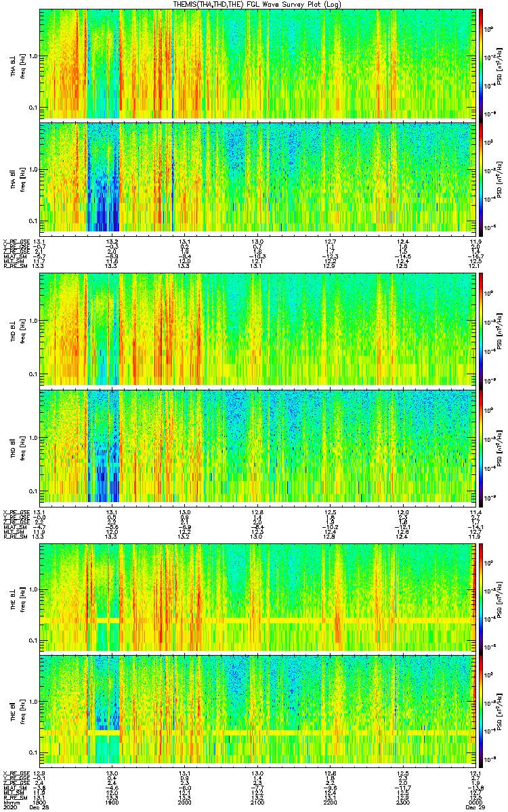
Task: Click the THA 'MLAT_SM' ephemeris row label
Action: 15,256
